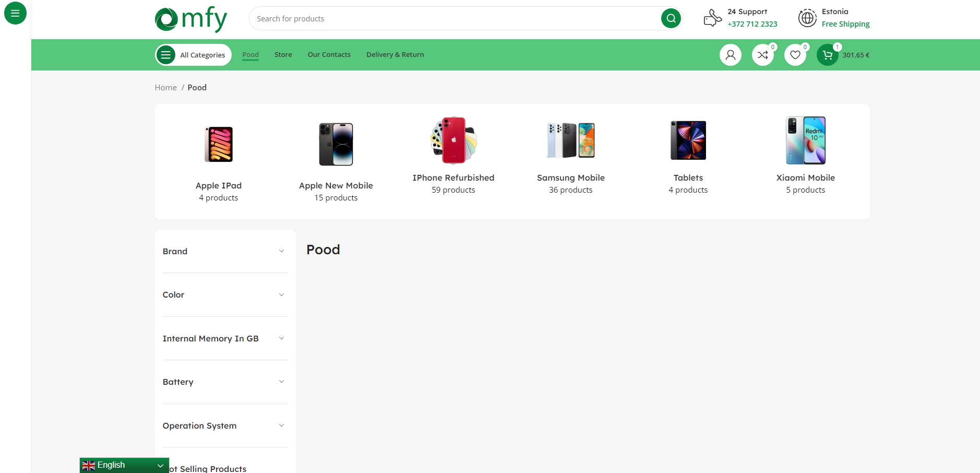Open Xiaomi Mobile category image
980x473 pixels.
click(x=806, y=140)
